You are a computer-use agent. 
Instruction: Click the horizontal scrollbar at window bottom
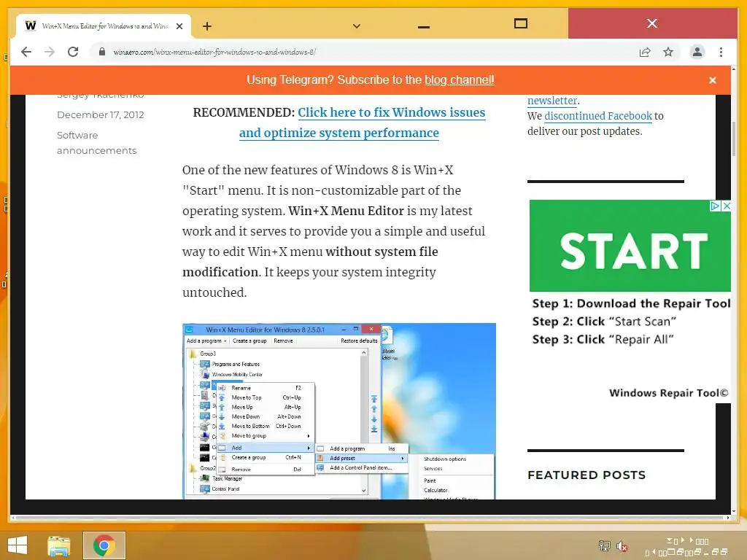click(370, 518)
